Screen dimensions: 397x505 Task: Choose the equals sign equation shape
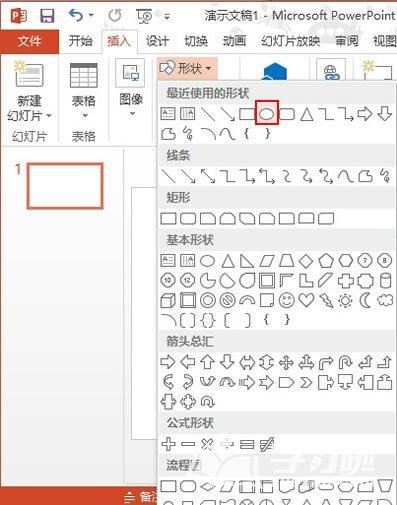point(247,444)
